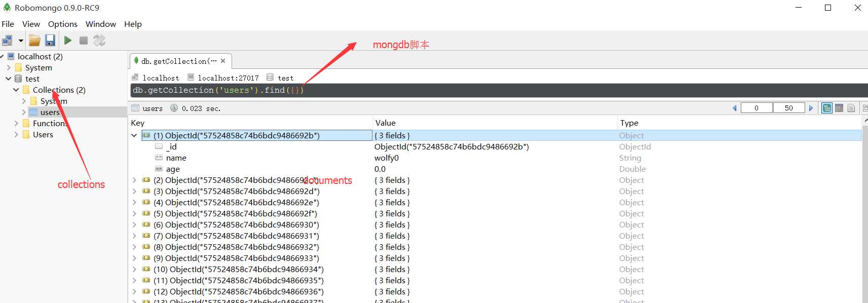Click the 0.0 age value cell
The width and height of the screenshot is (868, 303).
click(380, 169)
